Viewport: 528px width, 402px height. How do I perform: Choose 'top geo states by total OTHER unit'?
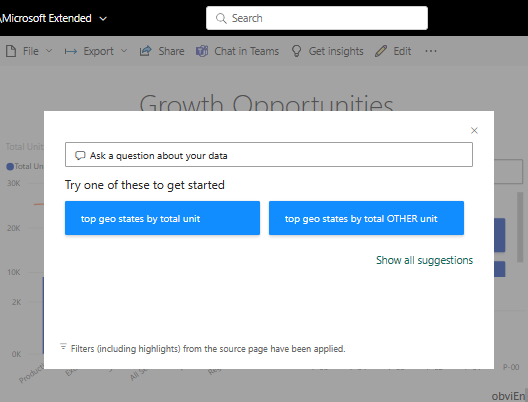click(366, 218)
